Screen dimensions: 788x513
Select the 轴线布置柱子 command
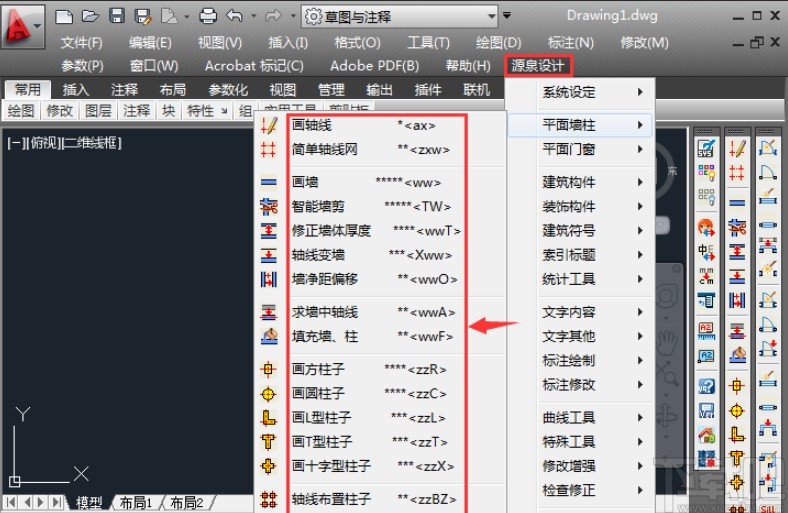click(378, 499)
